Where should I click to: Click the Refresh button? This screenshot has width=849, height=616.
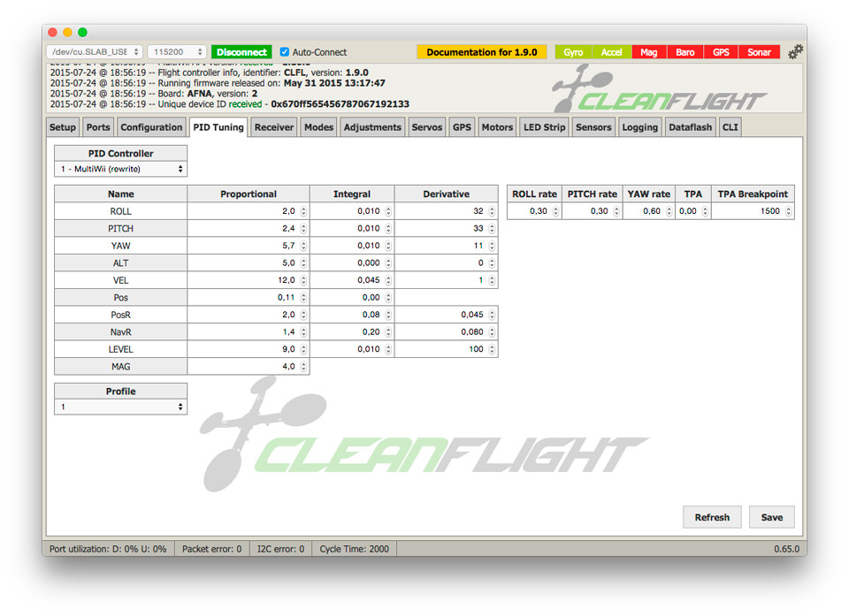pyautogui.click(x=712, y=517)
